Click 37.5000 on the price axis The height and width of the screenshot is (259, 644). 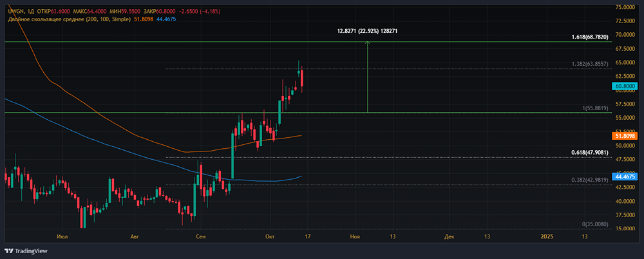pyautogui.click(x=626, y=215)
